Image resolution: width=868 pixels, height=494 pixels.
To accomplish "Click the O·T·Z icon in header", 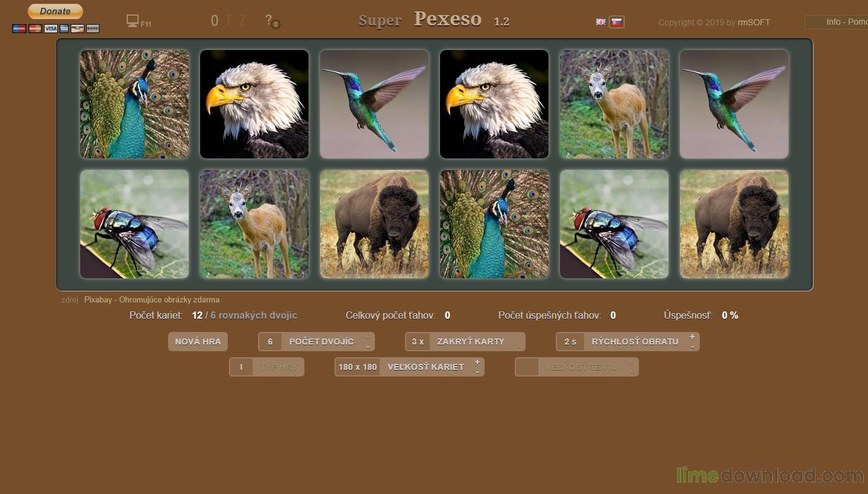I will [228, 21].
